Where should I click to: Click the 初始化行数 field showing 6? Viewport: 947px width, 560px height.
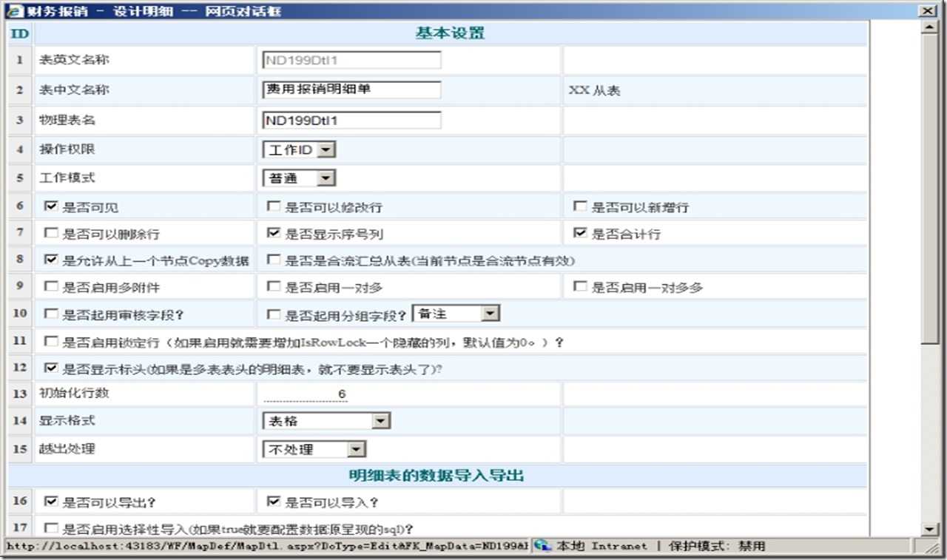(x=305, y=394)
